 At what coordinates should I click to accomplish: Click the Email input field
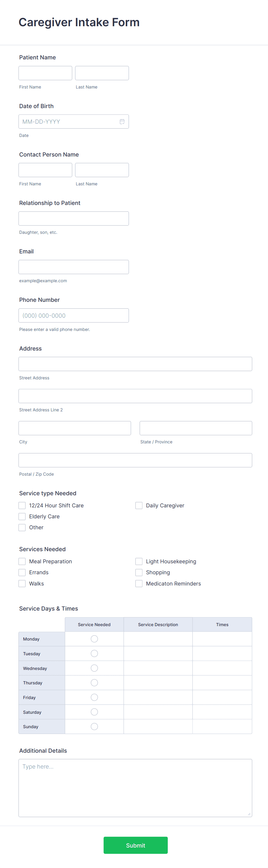click(x=74, y=267)
